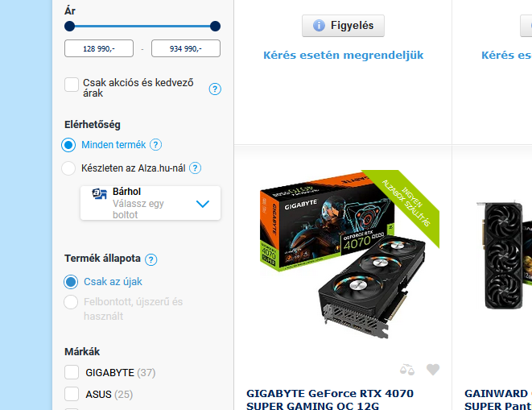532x410 pixels.
Task: Click the Alza store icon in Bárhol selector
Action: click(100, 193)
